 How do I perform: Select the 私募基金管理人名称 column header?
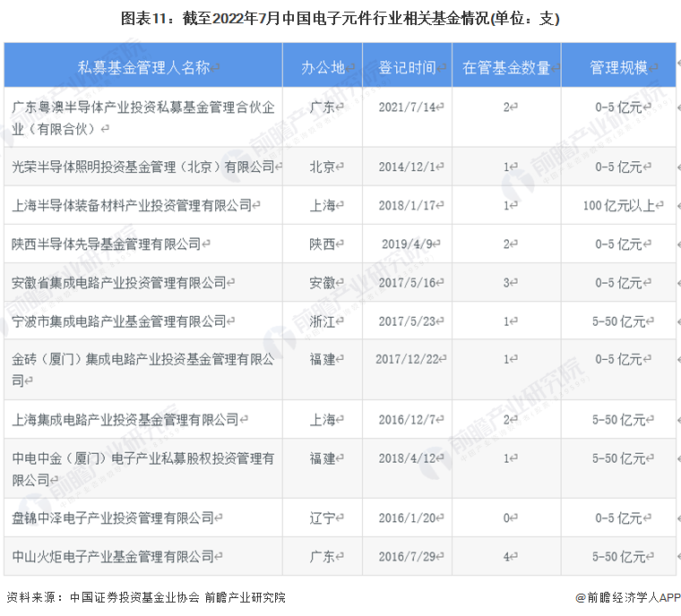tap(143, 65)
